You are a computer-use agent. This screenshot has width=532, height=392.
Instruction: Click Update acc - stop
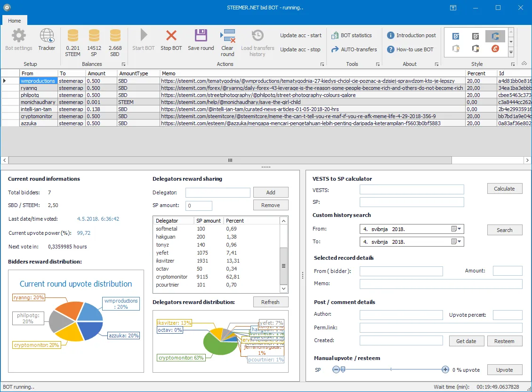pos(300,49)
